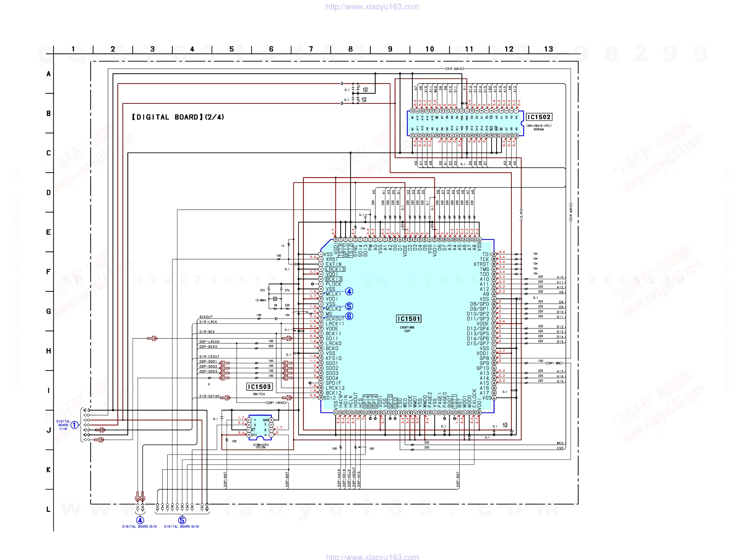Screen dimensions: 745x560
Task: Click the DIGITAL BOARD (2/4) title
Action: click(178, 117)
